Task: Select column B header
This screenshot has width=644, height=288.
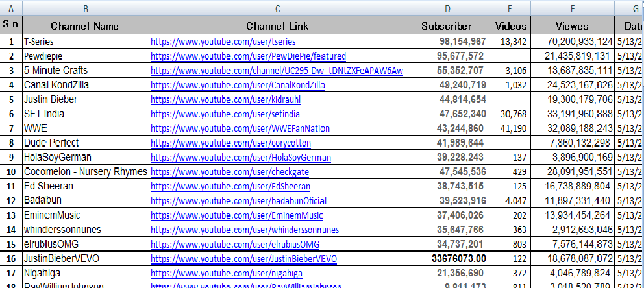Action: coord(86,8)
